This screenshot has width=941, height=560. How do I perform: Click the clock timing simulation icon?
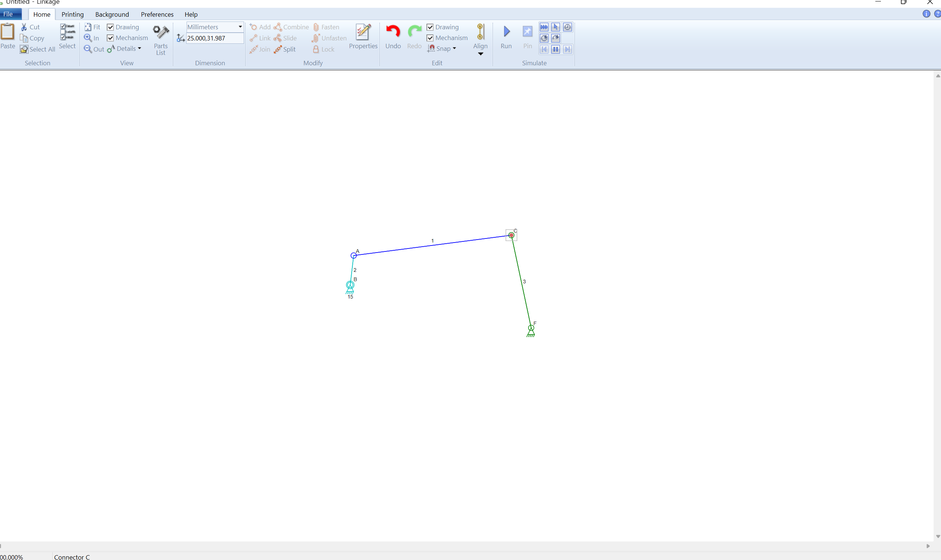pyautogui.click(x=567, y=27)
